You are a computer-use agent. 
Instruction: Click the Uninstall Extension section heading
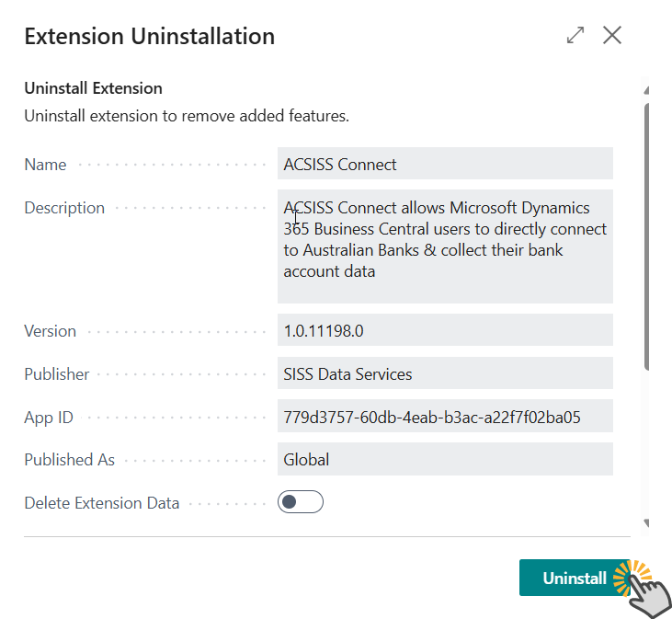click(x=93, y=88)
